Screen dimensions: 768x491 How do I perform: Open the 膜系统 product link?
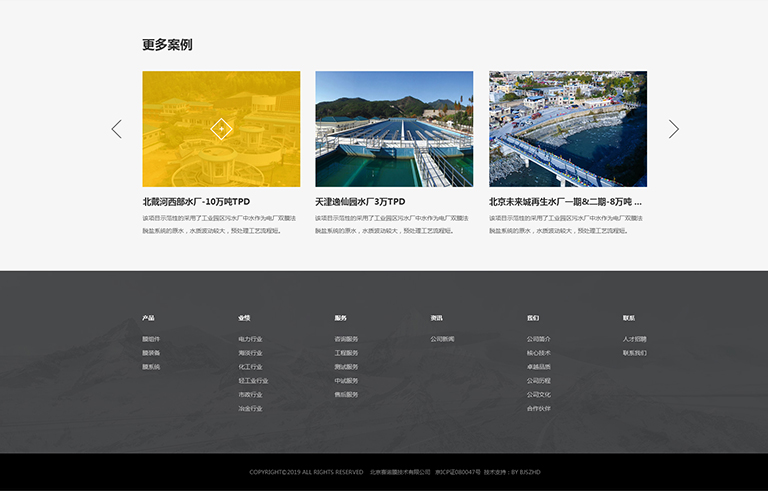pyautogui.click(x=151, y=367)
